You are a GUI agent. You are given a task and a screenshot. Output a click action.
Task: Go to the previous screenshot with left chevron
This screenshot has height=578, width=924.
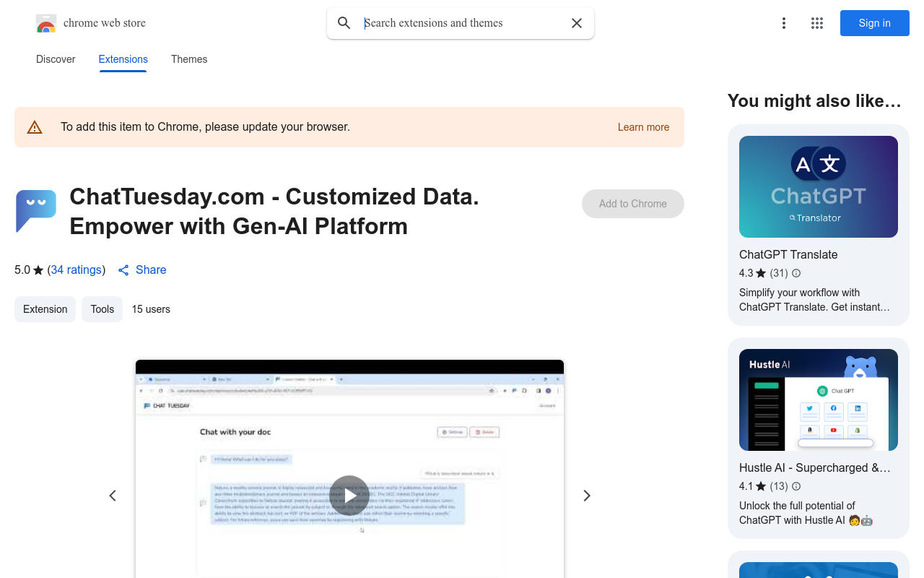[x=113, y=496]
